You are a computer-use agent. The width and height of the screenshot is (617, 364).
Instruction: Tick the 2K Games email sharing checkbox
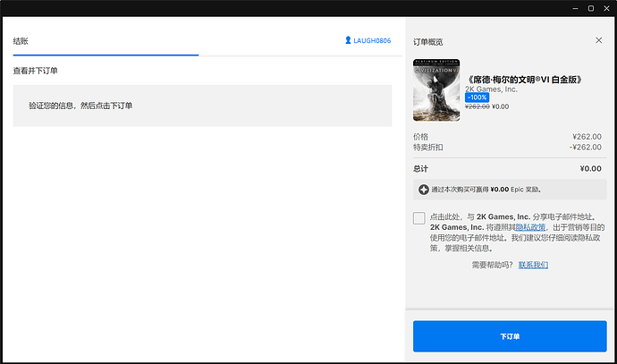(419, 217)
